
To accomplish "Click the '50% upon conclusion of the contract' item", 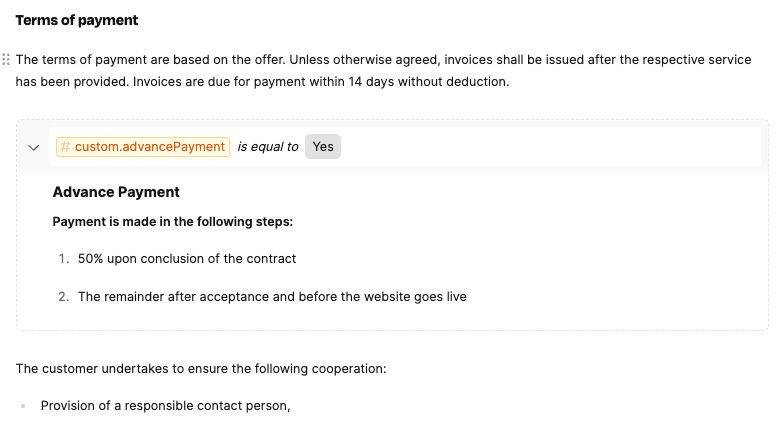I will tap(187, 259).
